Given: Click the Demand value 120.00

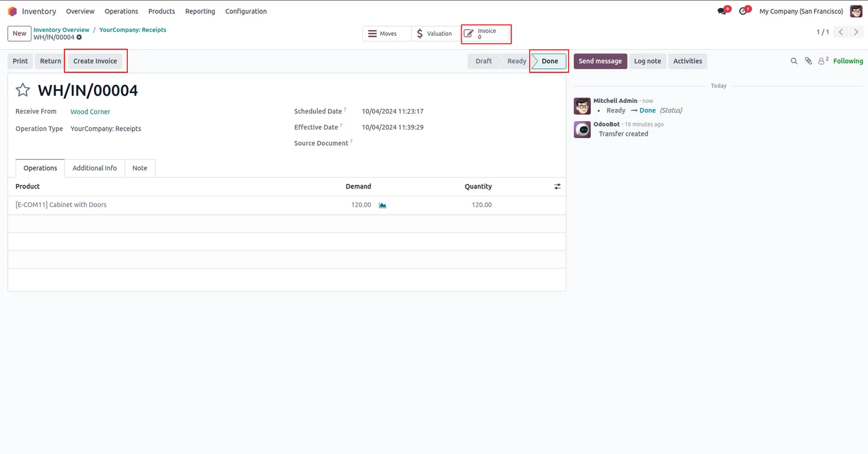Looking at the screenshot, I should tap(361, 205).
